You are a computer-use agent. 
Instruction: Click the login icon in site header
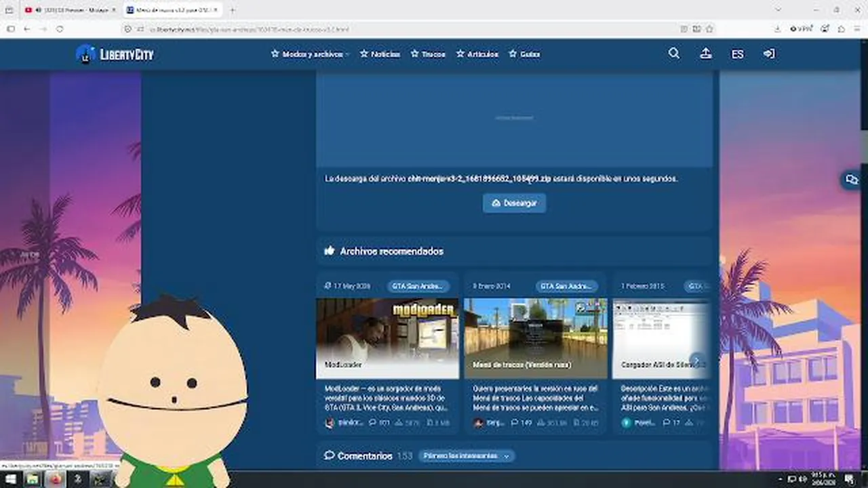769,54
